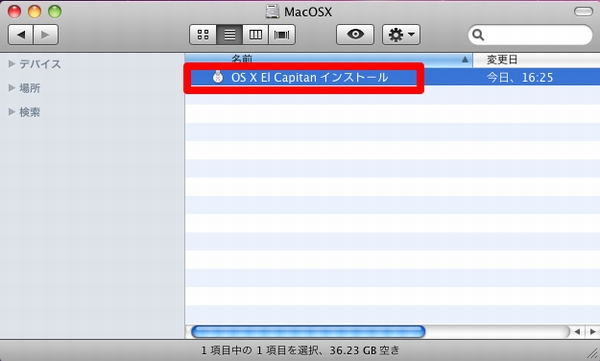The image size is (600, 361).
Task: Sort by the 名前 column header
Action: tap(329, 60)
